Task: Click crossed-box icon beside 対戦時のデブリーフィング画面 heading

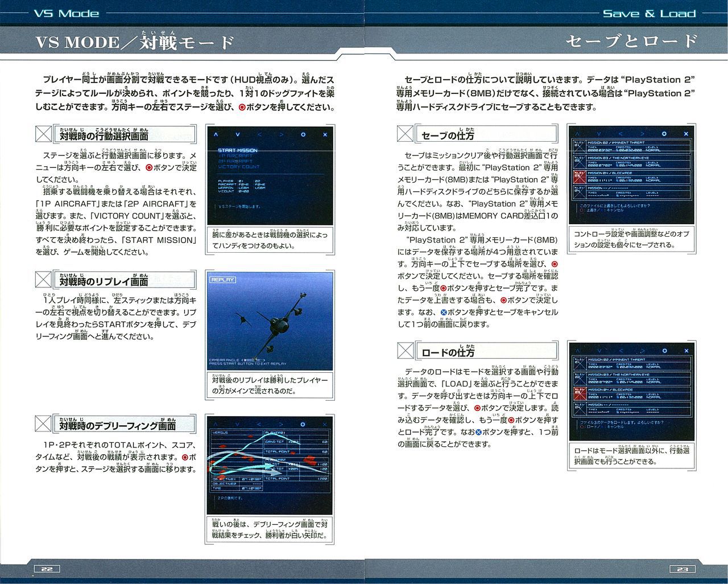Action: 43,423
